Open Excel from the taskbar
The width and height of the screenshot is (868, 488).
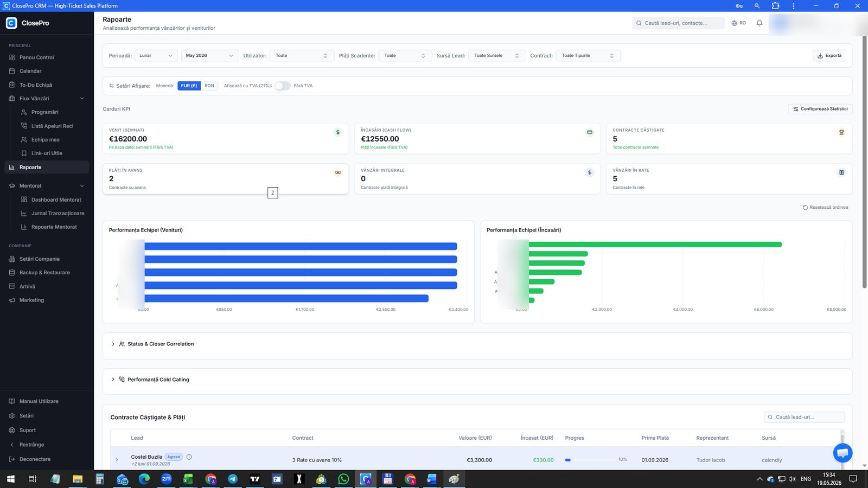(x=188, y=479)
